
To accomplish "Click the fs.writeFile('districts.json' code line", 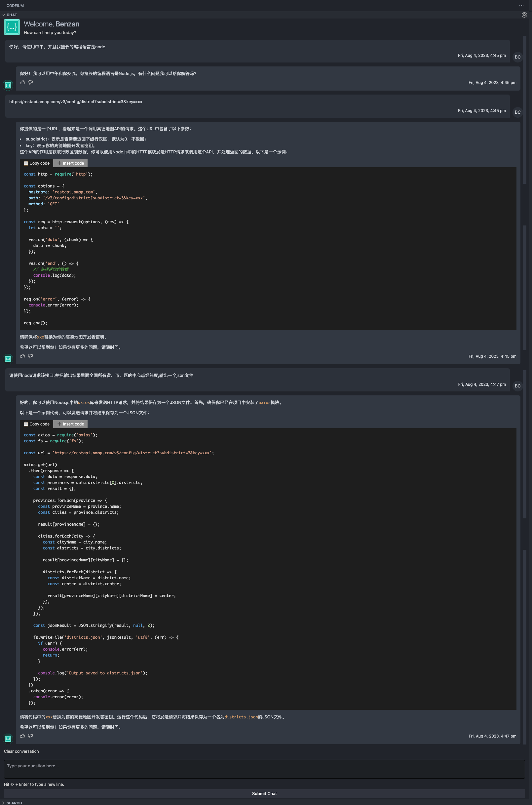I will tap(106, 637).
